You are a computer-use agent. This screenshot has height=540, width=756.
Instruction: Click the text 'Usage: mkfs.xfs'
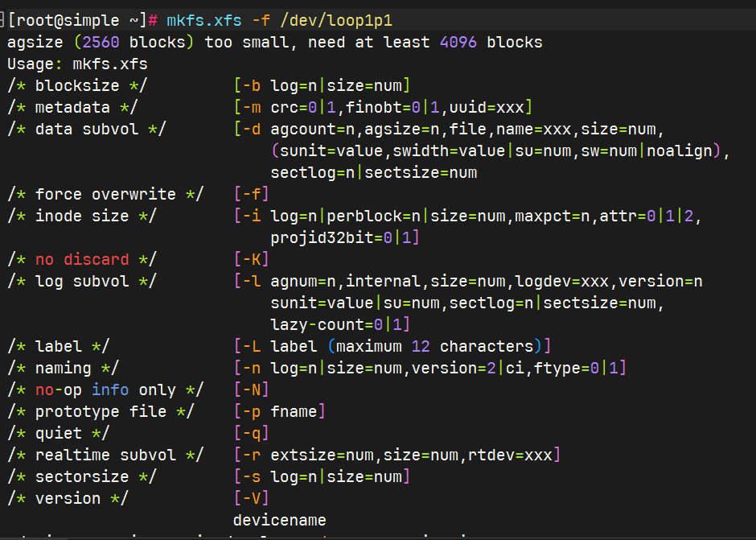[78, 64]
